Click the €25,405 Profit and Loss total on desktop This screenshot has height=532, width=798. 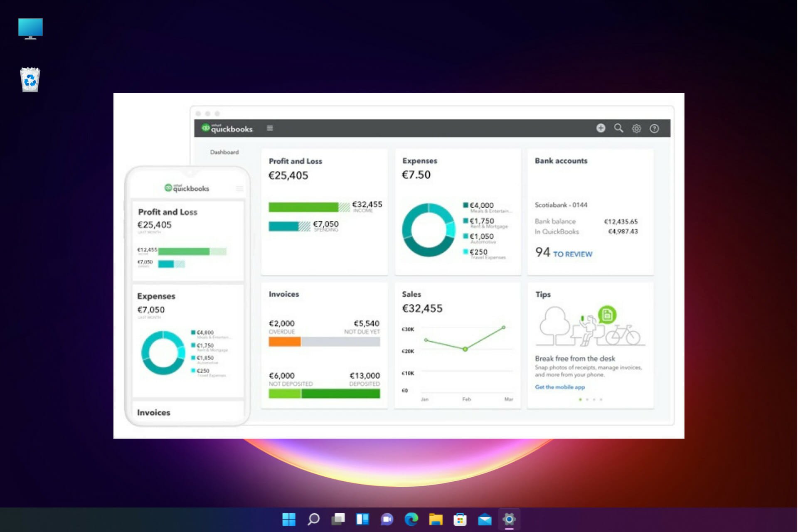[288, 175]
